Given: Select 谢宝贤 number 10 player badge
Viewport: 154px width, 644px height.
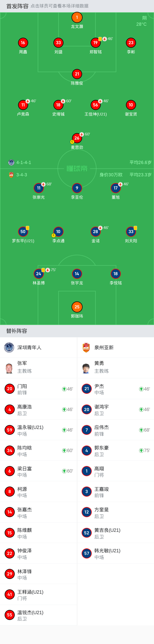Looking at the screenshot, I should (x=131, y=105).
